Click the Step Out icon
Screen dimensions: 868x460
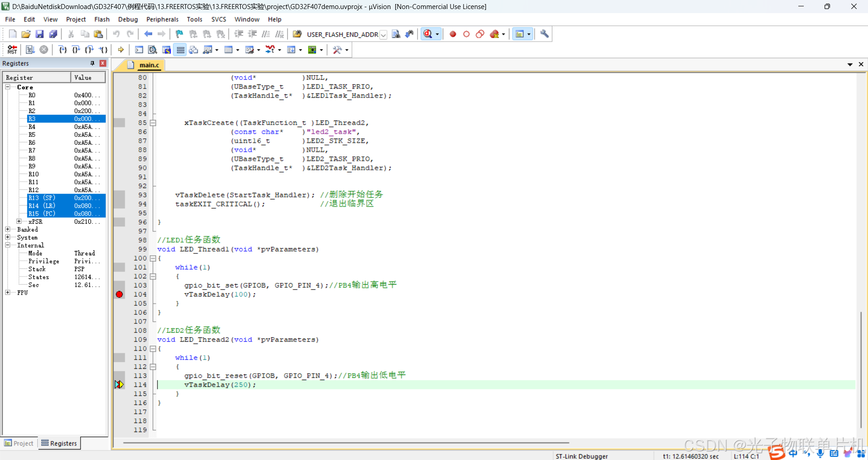[x=90, y=50]
